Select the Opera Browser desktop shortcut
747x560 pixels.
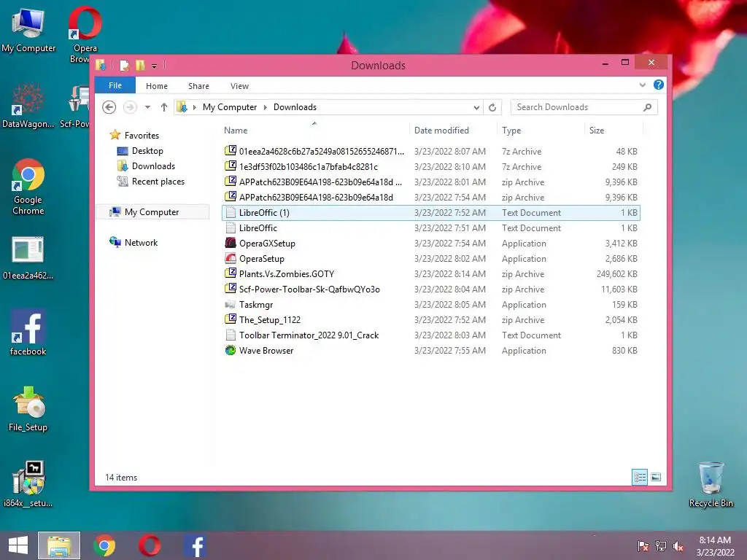point(84,34)
